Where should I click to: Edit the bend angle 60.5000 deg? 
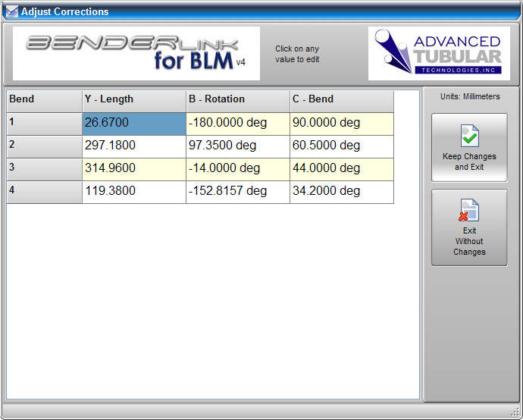pos(341,146)
